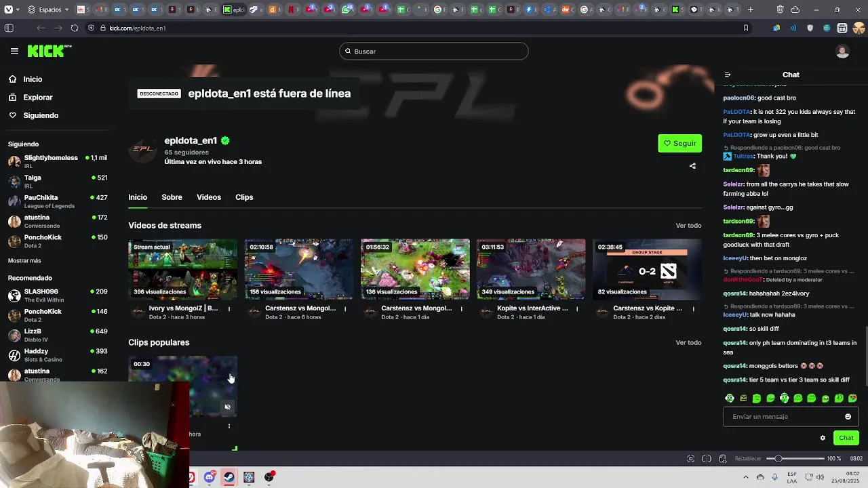Open the LizzB Diablo IV channel
Screen dimensions: 868x488
click(58, 335)
